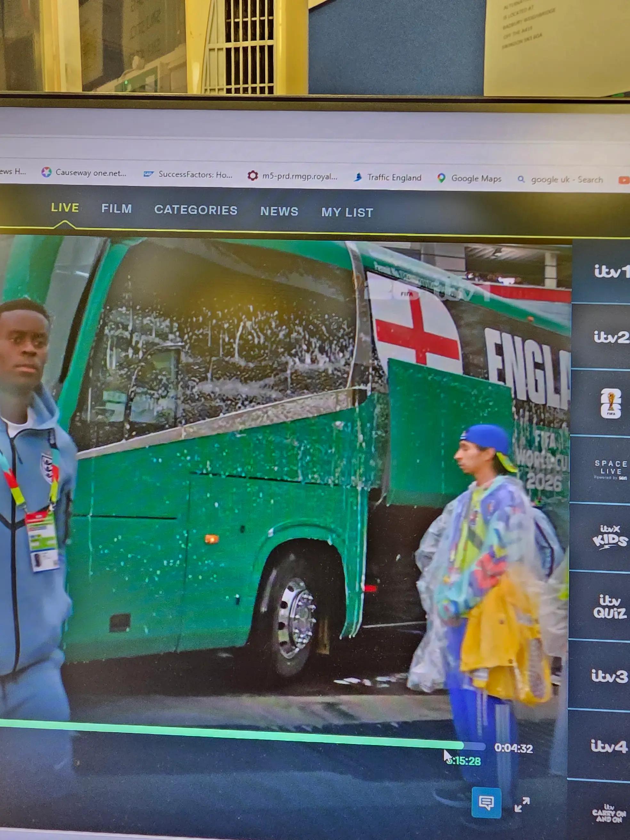Screen dimensions: 630x840
Task: Switch to the NEWS section
Action: tap(279, 211)
